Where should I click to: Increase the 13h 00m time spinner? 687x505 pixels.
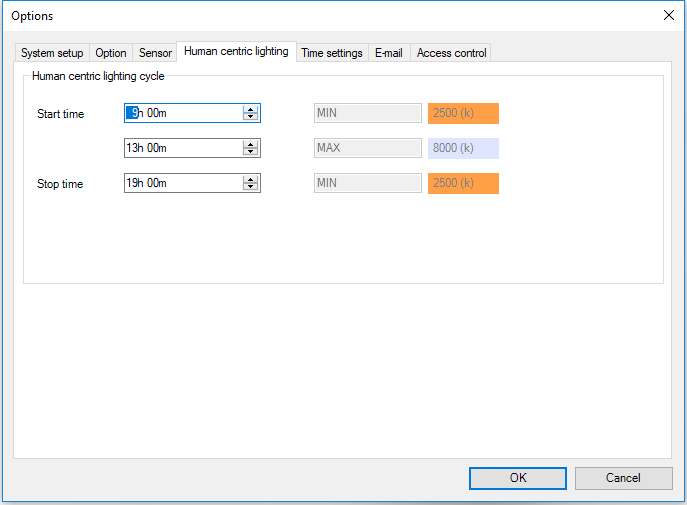click(x=251, y=144)
